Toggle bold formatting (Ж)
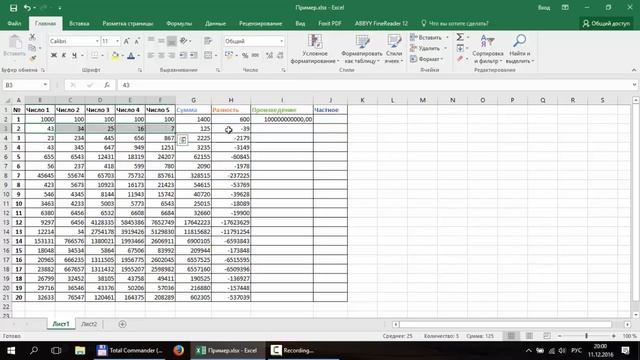640x360 pixels. [53, 55]
